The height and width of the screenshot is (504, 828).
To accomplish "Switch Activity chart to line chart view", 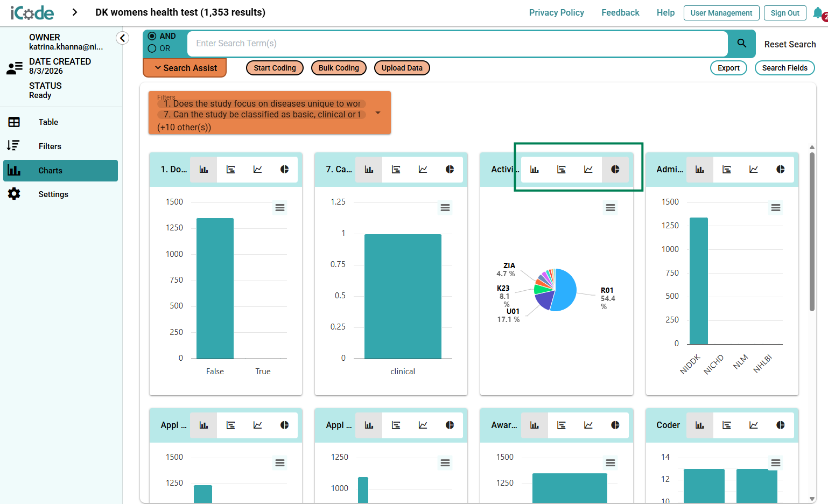I will [x=588, y=170].
